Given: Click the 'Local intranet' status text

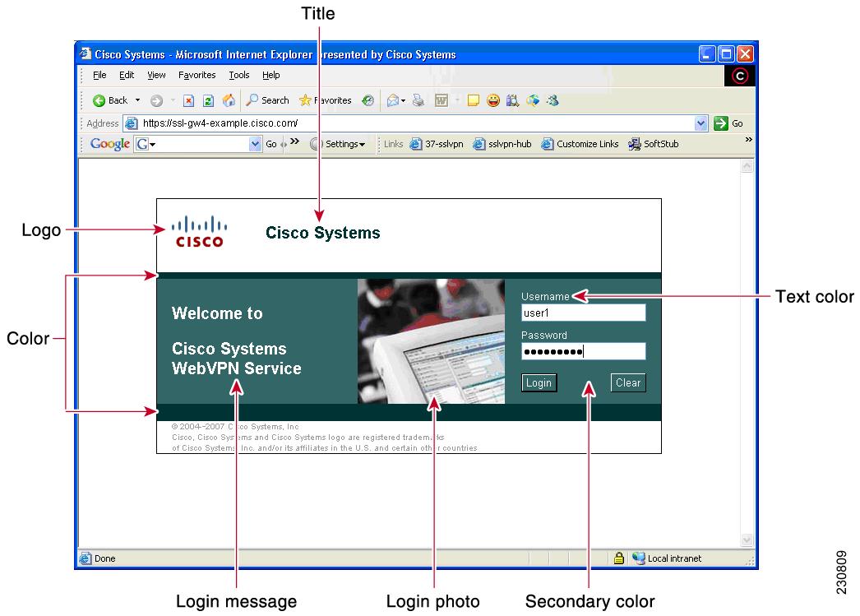Looking at the screenshot, I should pos(675,558).
